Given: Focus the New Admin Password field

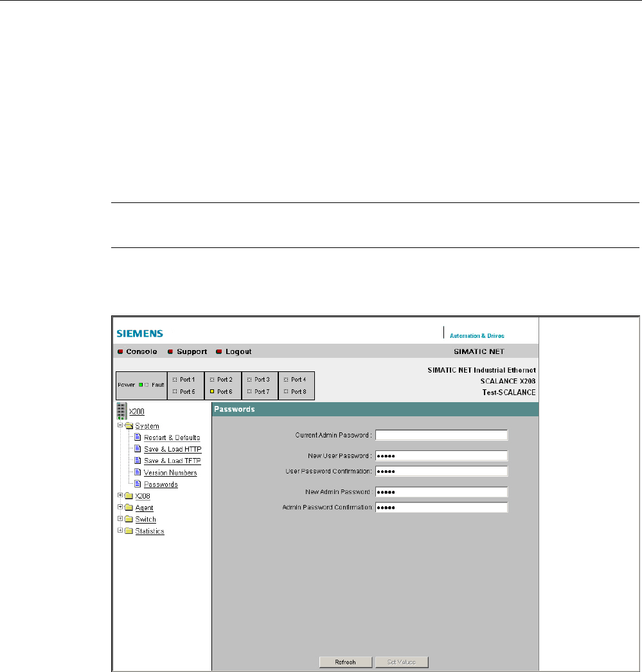Looking at the screenshot, I should (x=441, y=491).
